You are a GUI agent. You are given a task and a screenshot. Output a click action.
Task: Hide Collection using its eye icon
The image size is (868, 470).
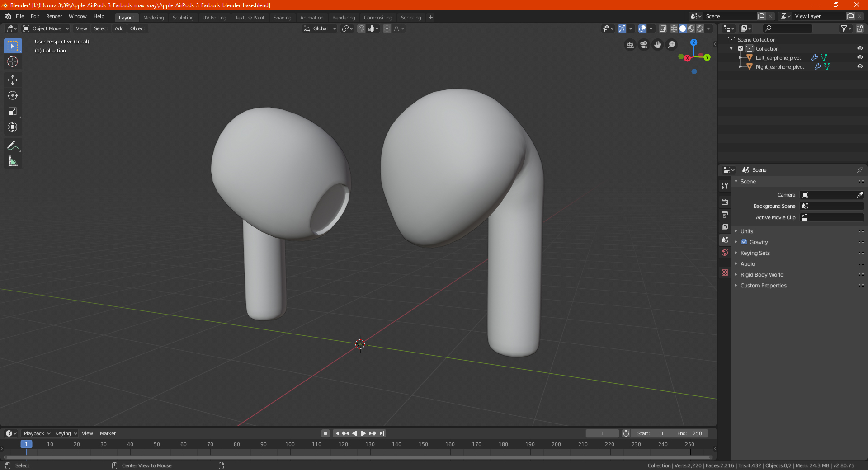click(x=860, y=49)
